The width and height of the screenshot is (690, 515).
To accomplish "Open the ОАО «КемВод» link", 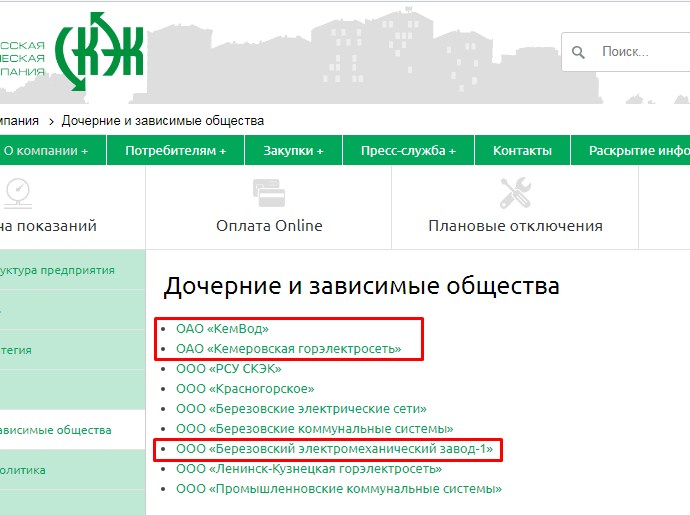I will 222,329.
